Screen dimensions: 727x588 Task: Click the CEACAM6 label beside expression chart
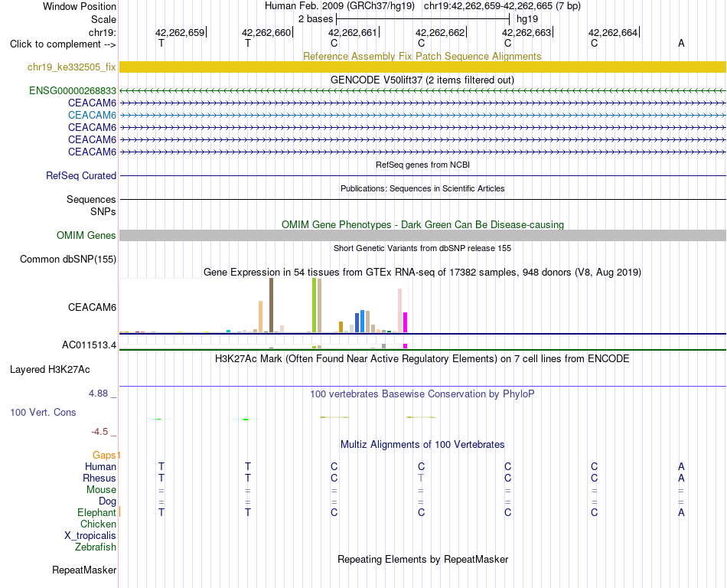(x=92, y=308)
